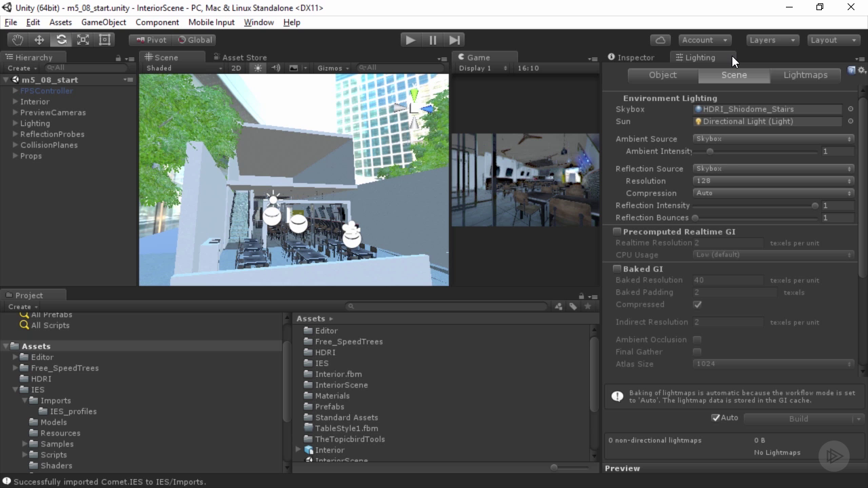
Task: Click the Play button
Action: click(410, 40)
